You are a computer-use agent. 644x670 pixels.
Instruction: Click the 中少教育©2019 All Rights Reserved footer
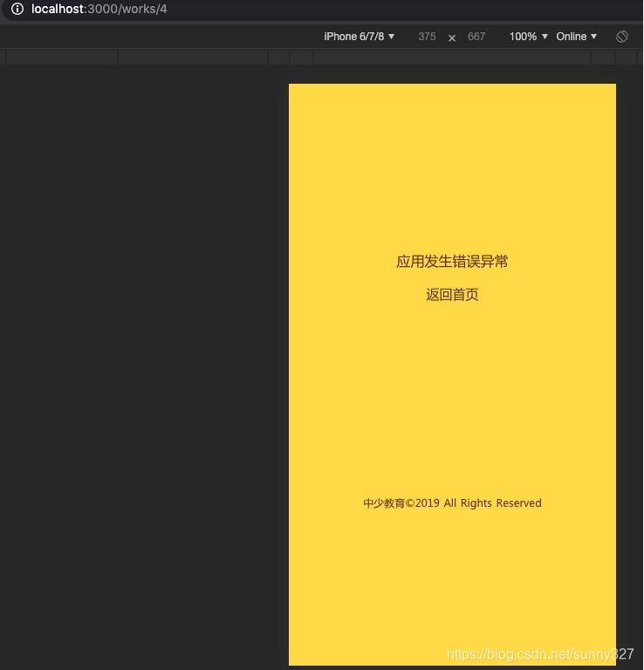pyautogui.click(x=452, y=502)
